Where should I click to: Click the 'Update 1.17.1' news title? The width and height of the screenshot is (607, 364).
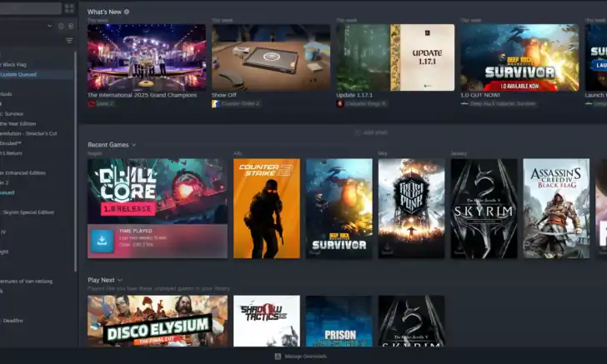(x=354, y=95)
